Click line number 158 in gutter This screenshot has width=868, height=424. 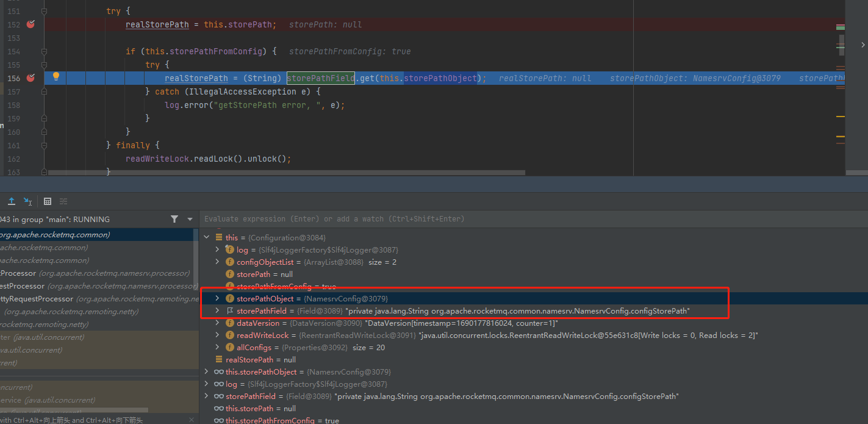click(x=14, y=105)
